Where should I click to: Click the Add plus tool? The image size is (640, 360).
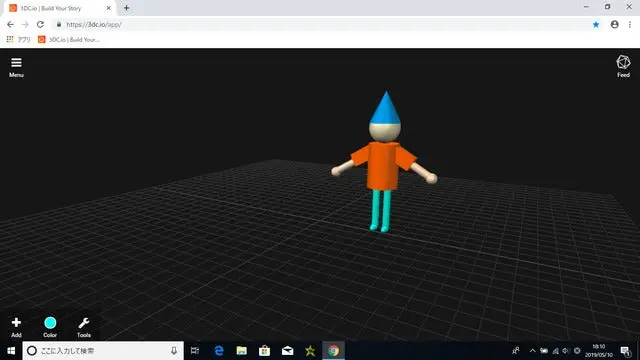[x=16, y=327]
